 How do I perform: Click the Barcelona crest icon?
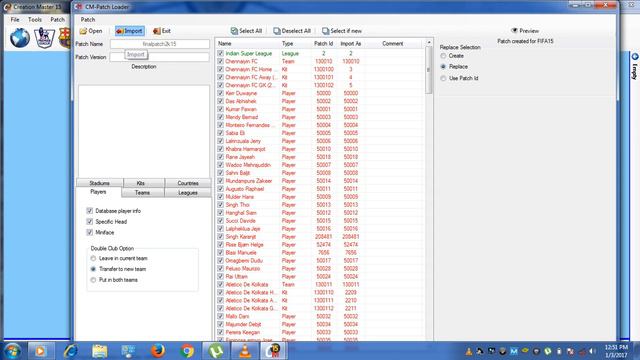[x=65, y=38]
